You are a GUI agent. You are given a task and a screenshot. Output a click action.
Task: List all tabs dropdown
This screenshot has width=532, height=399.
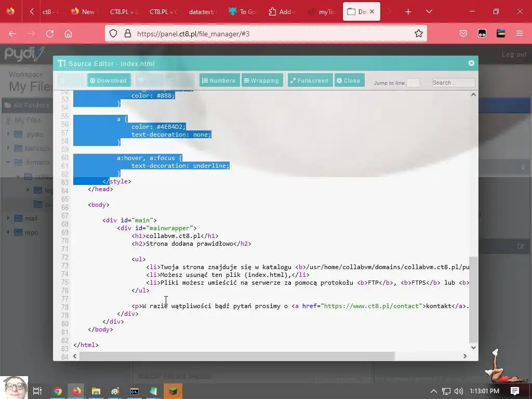tap(429, 11)
